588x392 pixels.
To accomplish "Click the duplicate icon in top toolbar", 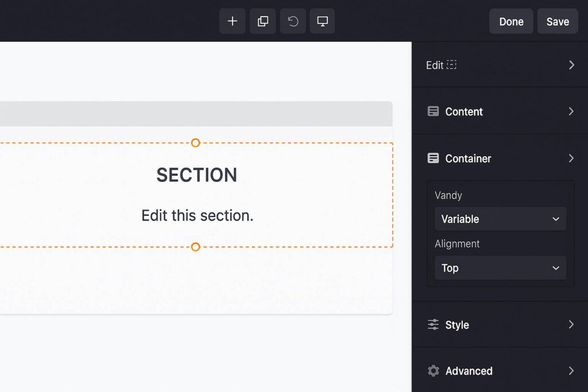I will [x=262, y=21].
